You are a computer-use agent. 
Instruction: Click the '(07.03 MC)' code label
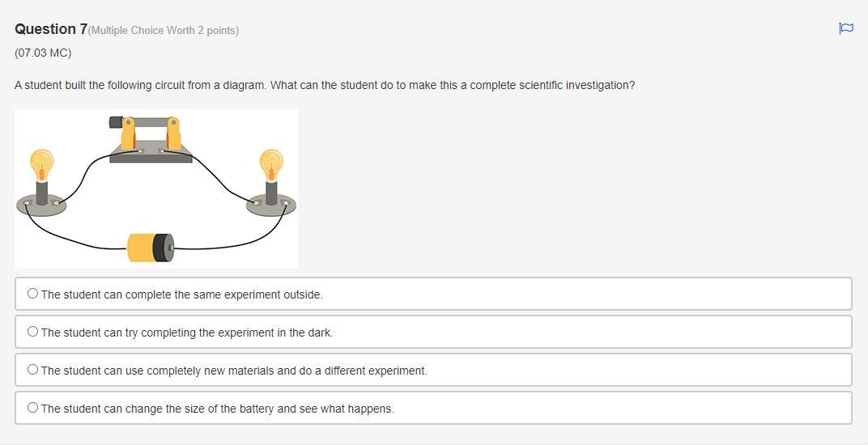pos(43,53)
